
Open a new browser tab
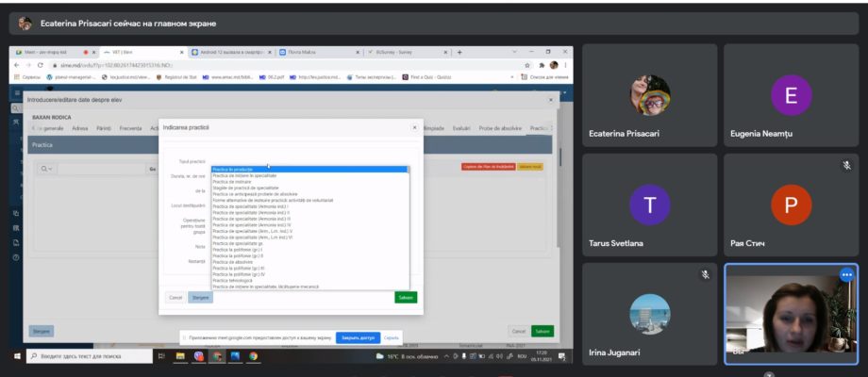tap(459, 52)
